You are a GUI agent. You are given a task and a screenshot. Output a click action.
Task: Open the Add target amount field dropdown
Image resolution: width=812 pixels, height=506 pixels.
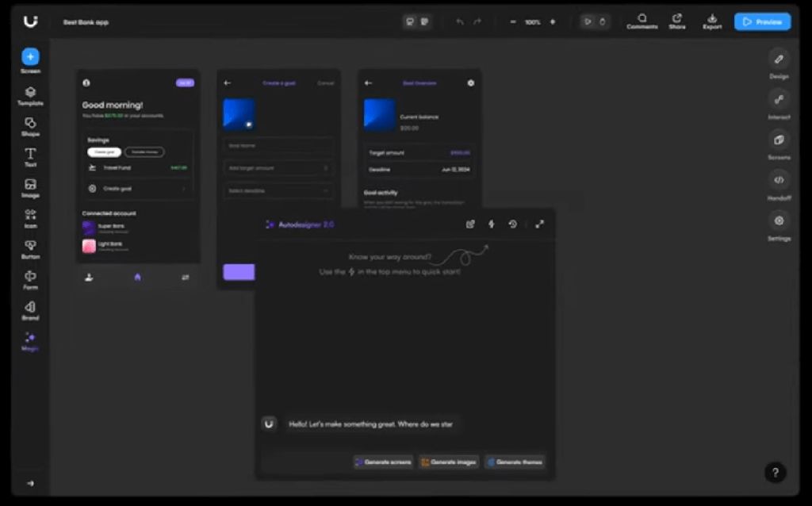278,168
